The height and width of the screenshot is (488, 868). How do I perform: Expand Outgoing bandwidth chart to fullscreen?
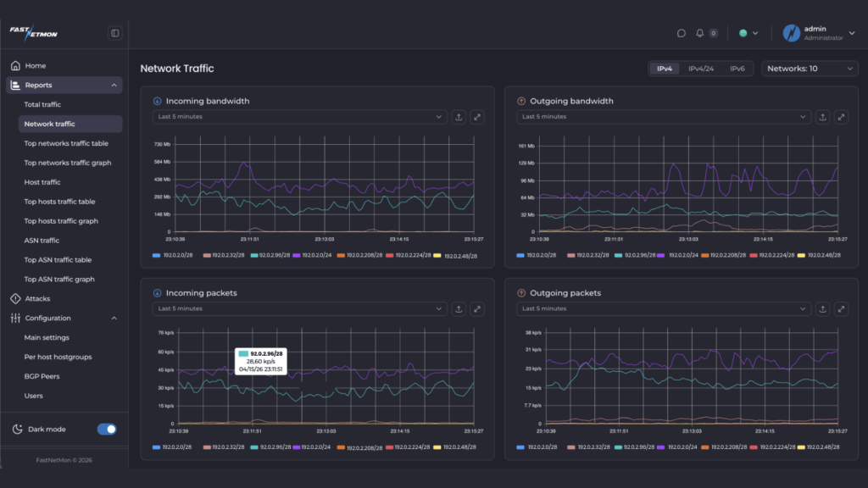(x=841, y=117)
